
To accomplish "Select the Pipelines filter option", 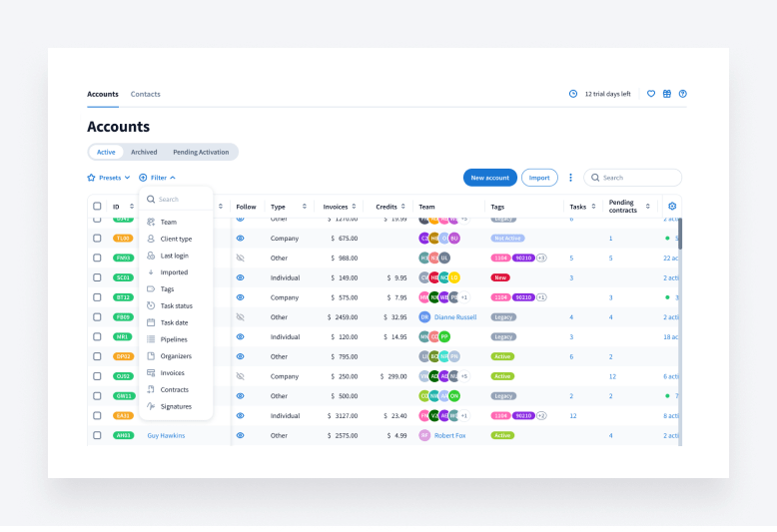I will pyautogui.click(x=174, y=339).
